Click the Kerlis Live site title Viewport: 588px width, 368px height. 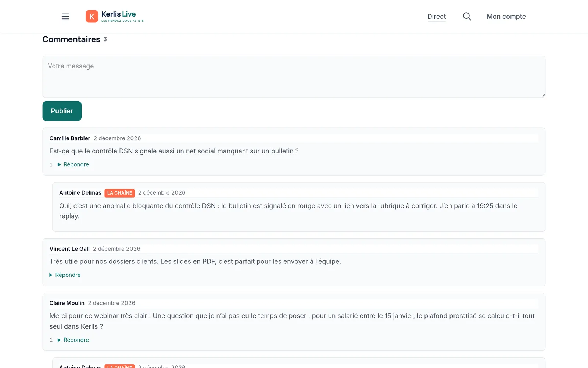pos(118,14)
